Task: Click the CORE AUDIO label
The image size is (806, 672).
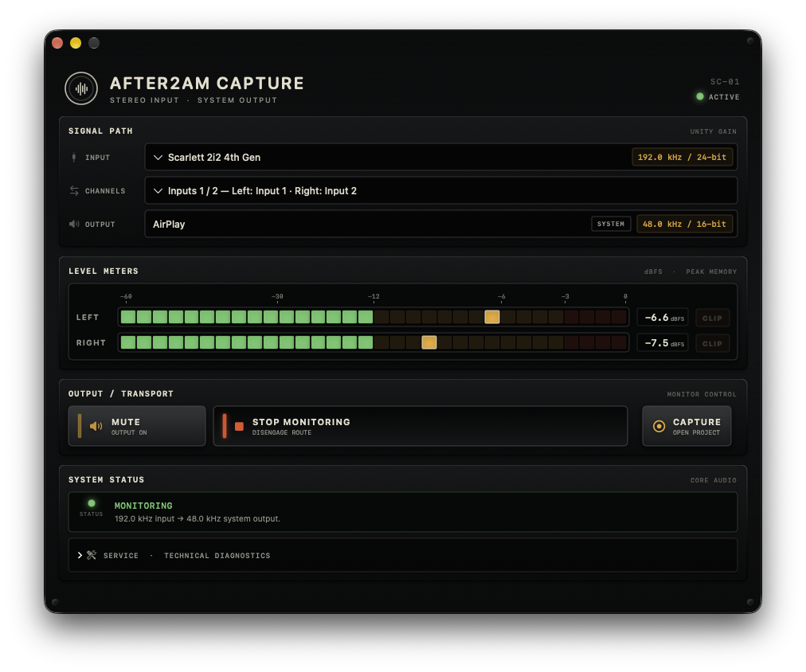Action: pos(714,480)
